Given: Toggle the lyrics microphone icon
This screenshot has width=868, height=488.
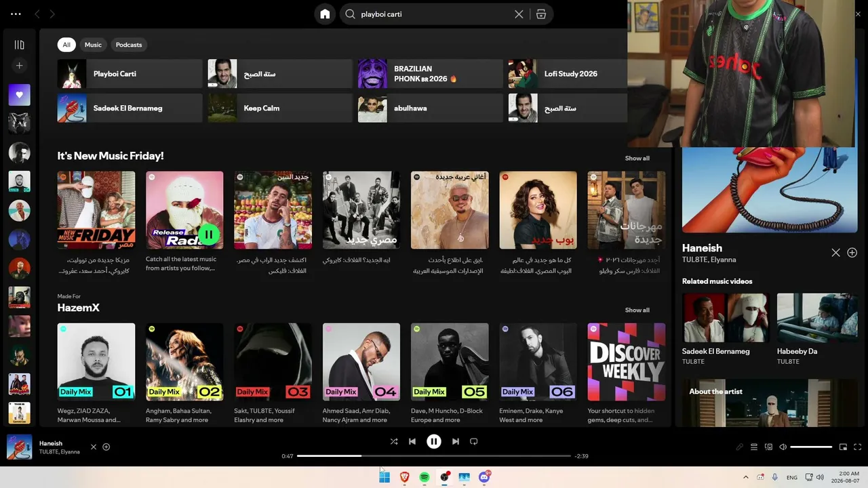Looking at the screenshot, I should [x=740, y=447].
